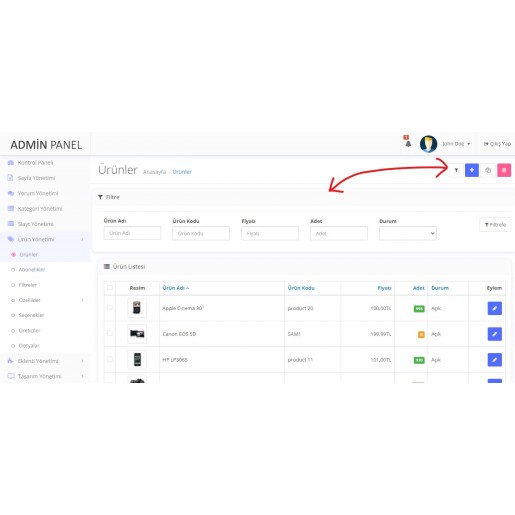
Task: Click the Kontrol Paneli sidebar icon
Action: [11, 163]
